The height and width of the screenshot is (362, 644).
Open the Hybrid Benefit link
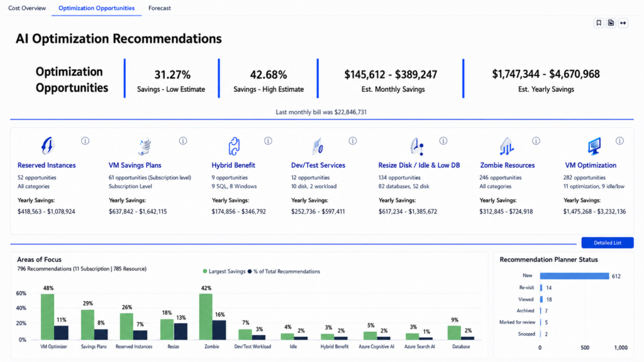pos(233,165)
